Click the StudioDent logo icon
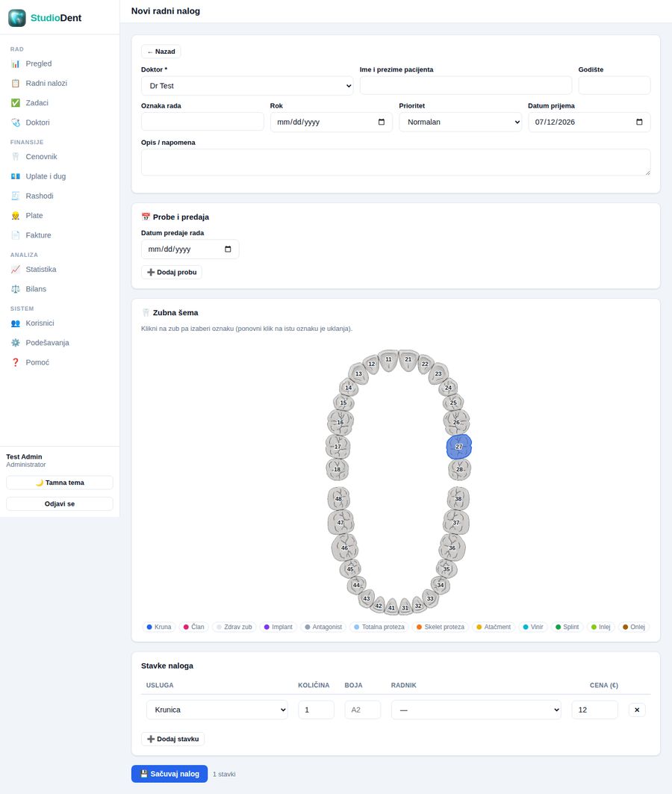Viewport: 672px width, 794px height. point(17,18)
